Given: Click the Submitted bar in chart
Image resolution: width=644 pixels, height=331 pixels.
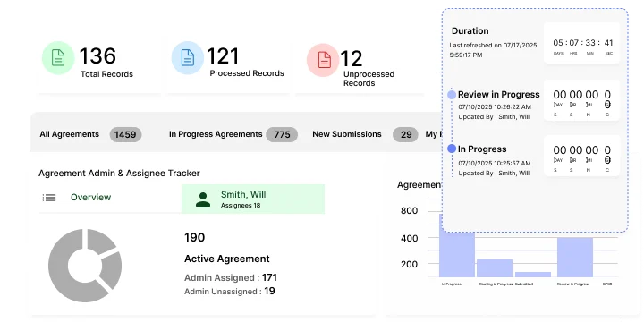Looking at the screenshot, I should (533, 275).
